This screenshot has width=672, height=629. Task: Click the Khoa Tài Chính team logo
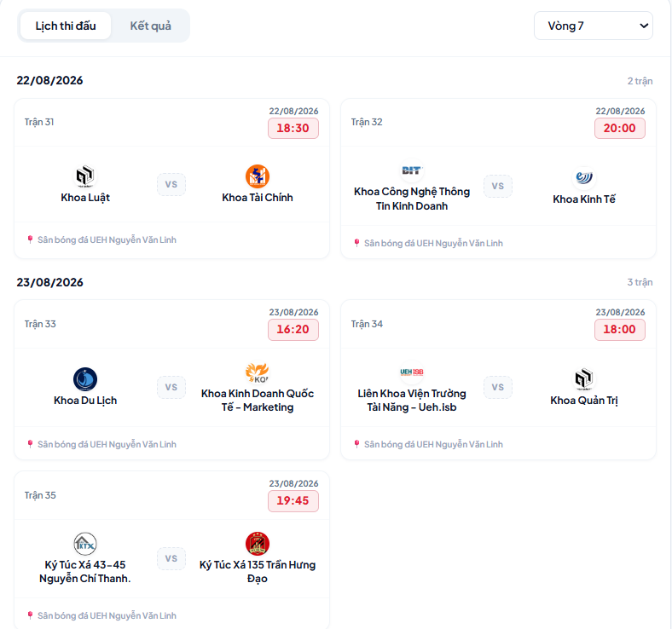coord(258,176)
